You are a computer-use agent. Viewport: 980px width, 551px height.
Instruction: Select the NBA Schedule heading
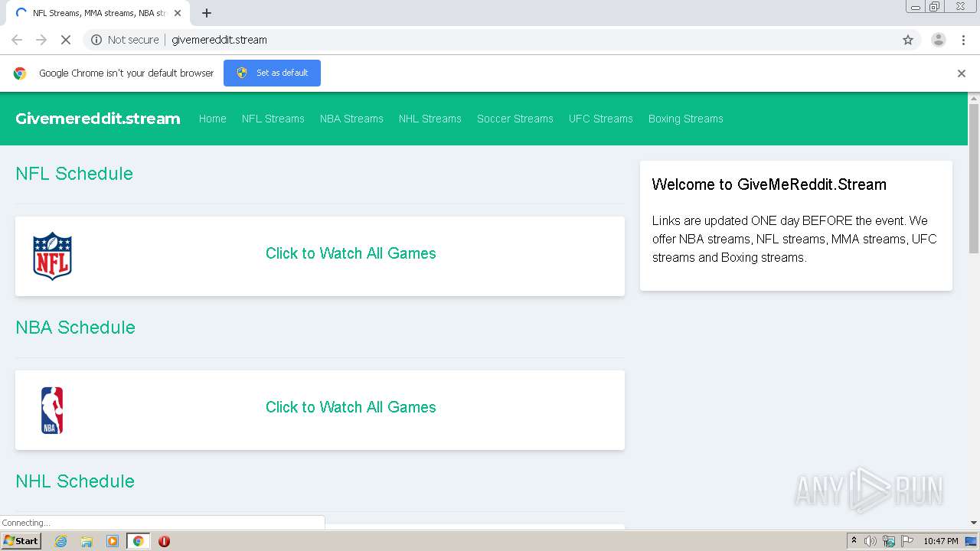tap(75, 328)
